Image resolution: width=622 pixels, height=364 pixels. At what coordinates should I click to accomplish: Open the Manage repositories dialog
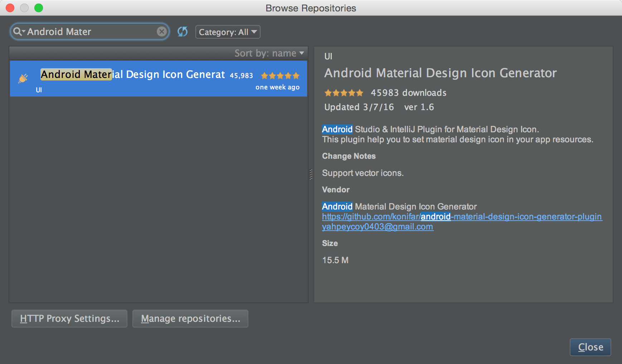coord(190,318)
